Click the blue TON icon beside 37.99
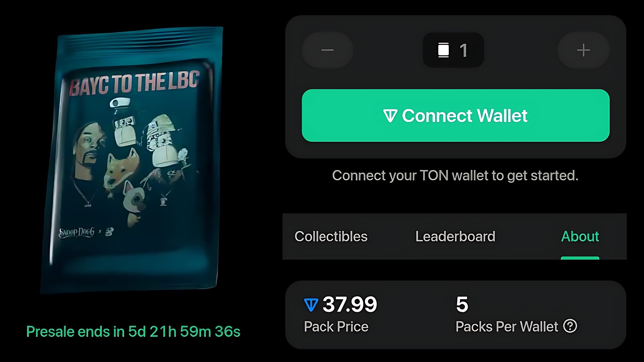The height and width of the screenshot is (362, 644). pos(311,305)
